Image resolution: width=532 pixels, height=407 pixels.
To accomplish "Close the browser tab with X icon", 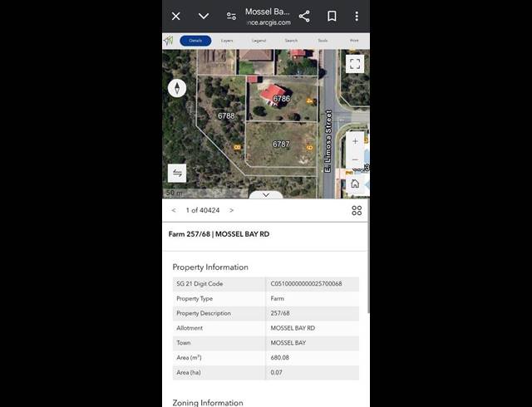I will (175, 16).
